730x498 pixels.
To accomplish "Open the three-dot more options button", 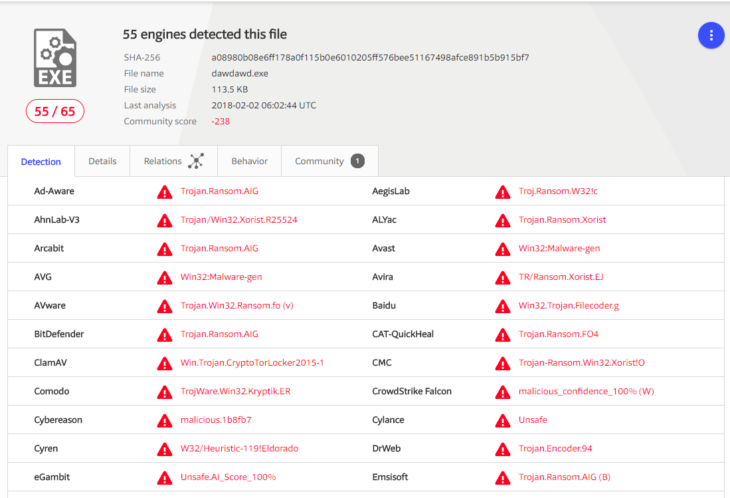I will point(710,35).
